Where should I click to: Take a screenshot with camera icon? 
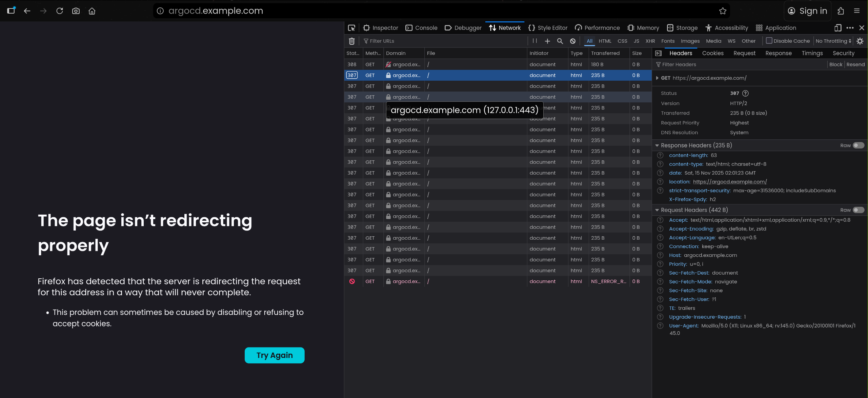point(76,11)
